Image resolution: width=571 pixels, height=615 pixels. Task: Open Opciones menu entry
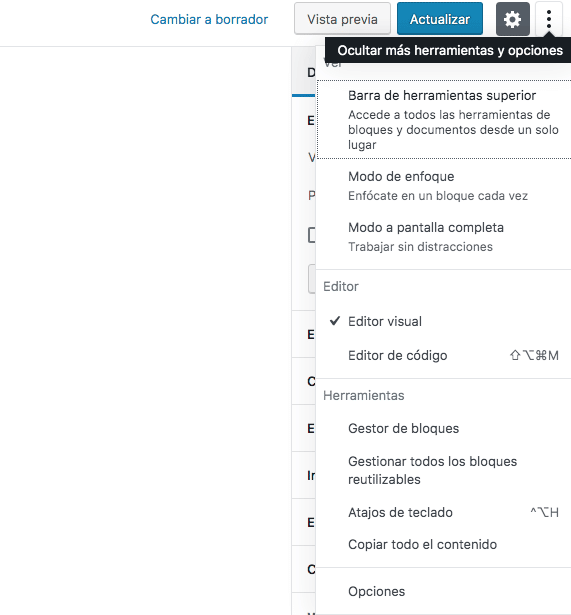(444, 591)
